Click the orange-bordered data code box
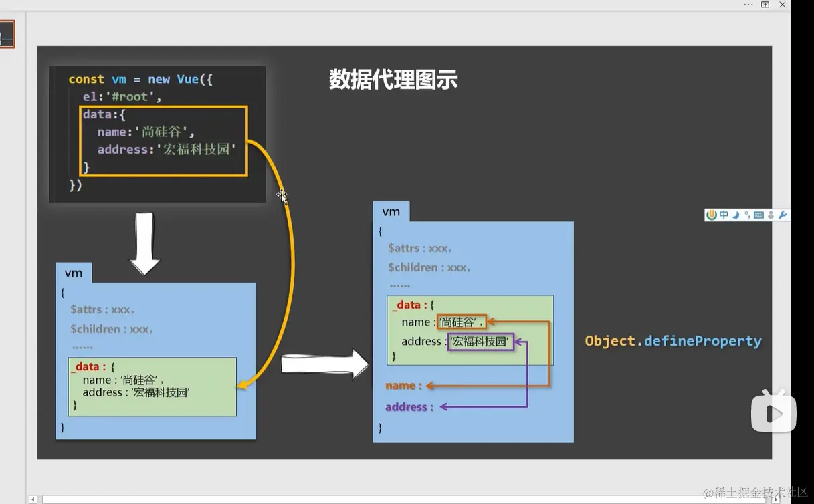Image resolution: width=814 pixels, height=504 pixels. coord(164,141)
